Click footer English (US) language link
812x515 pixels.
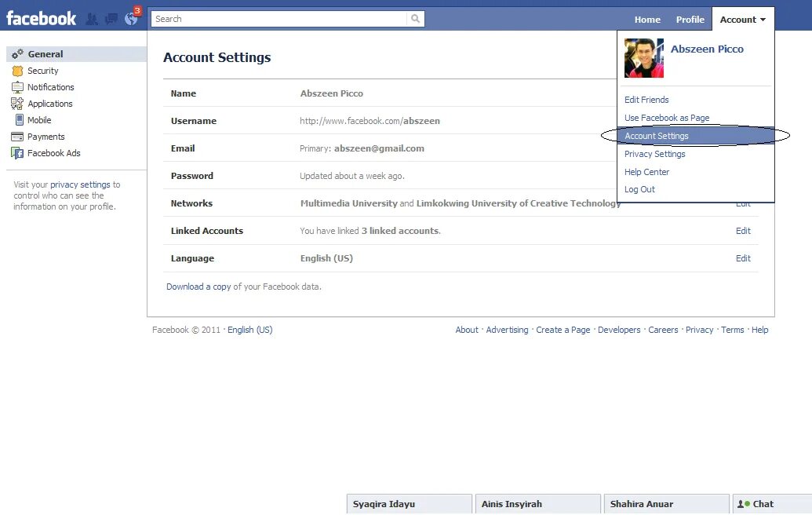pos(250,330)
